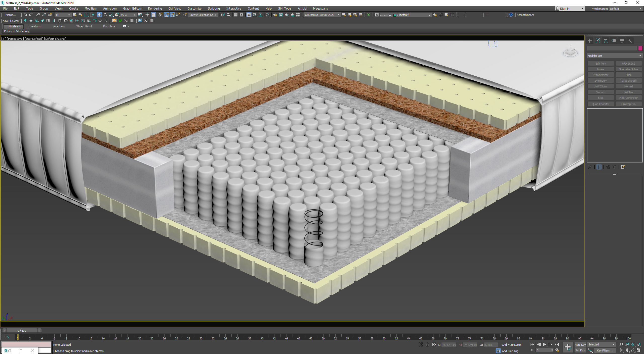644x354 pixels.
Task: Click the Orbit viewport icon
Action: [x=633, y=350]
